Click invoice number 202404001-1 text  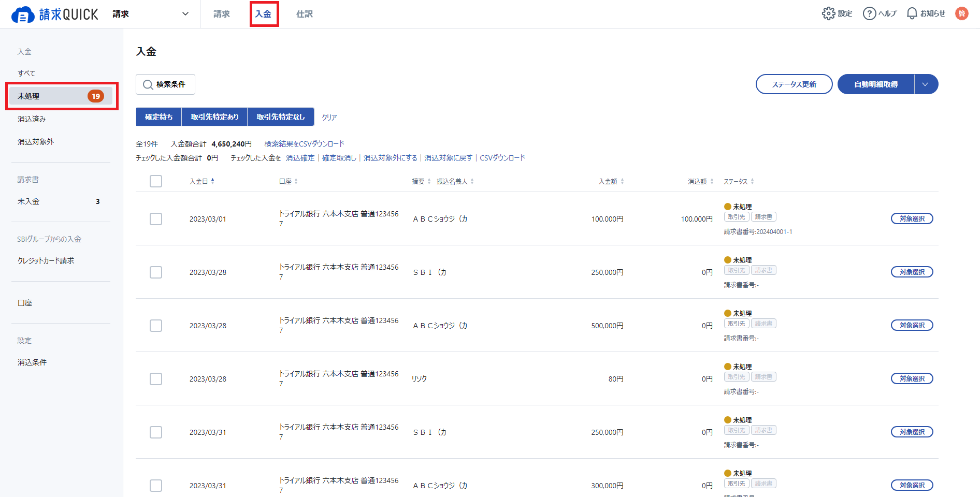point(758,232)
